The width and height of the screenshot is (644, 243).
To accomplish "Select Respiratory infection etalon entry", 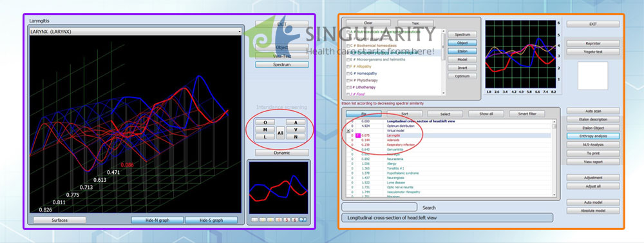I will coord(401,145).
